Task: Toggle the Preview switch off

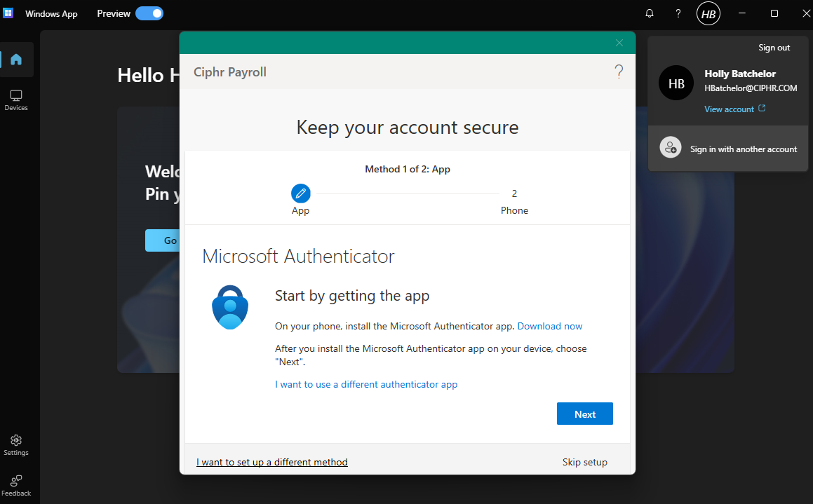Action: (149, 13)
